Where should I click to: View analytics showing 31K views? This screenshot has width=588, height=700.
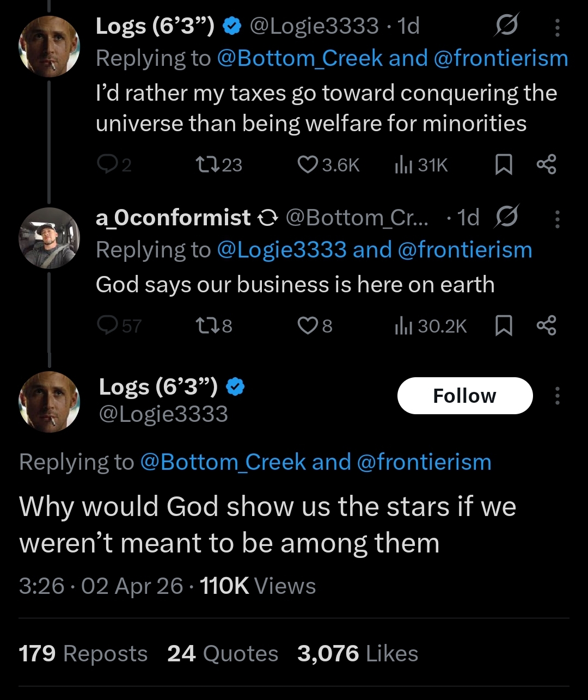[402, 165]
